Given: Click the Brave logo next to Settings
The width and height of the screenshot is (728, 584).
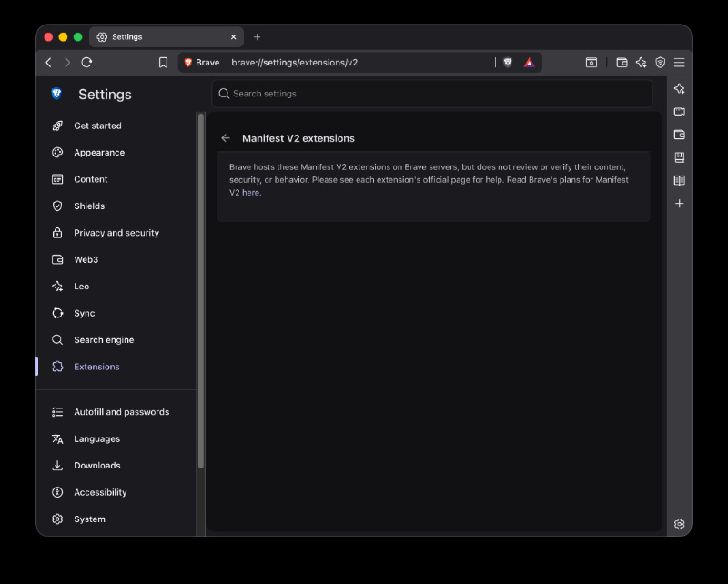Looking at the screenshot, I should coord(56,94).
